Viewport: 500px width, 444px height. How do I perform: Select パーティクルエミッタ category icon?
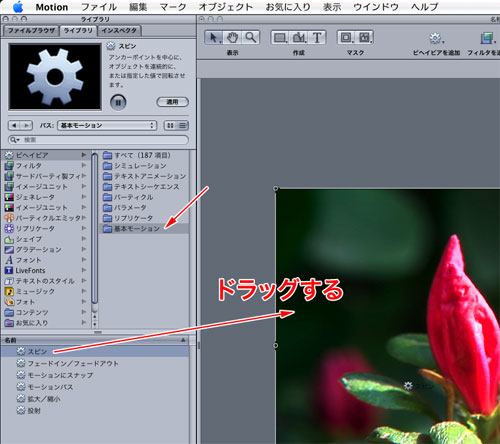pyautogui.click(x=9, y=218)
